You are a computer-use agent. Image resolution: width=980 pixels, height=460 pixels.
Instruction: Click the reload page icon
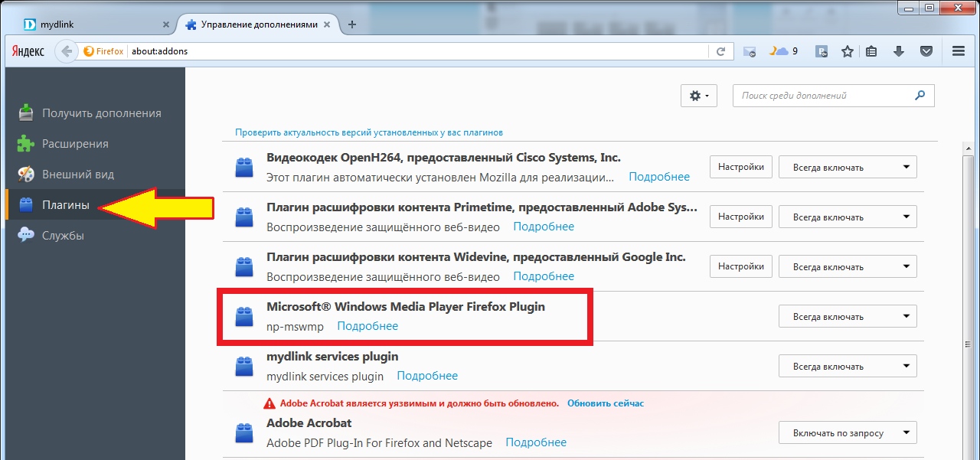click(x=720, y=51)
